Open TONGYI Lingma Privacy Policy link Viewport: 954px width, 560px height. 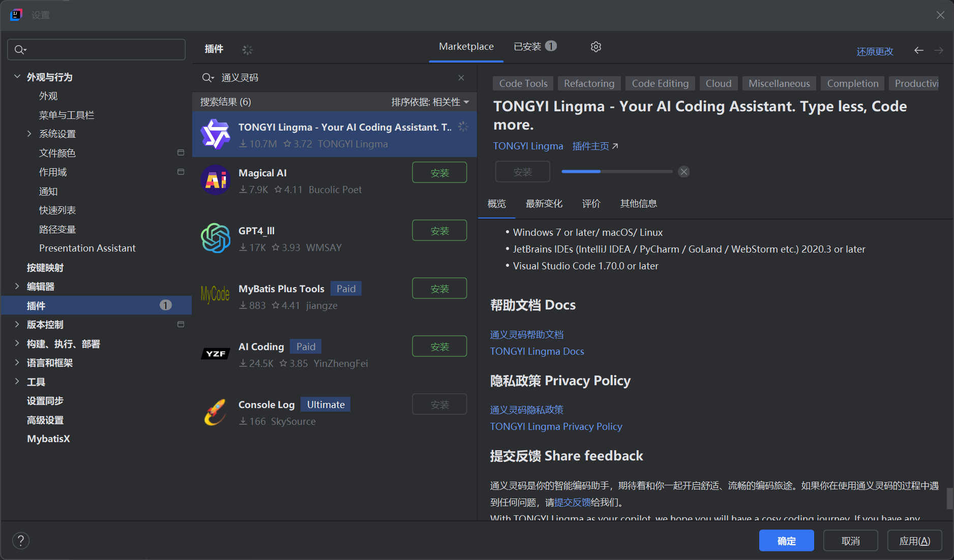(x=556, y=427)
